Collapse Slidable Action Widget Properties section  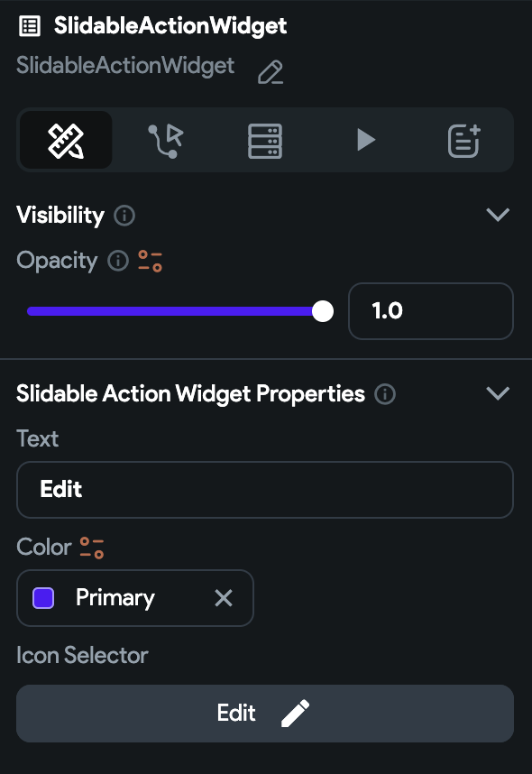498,393
